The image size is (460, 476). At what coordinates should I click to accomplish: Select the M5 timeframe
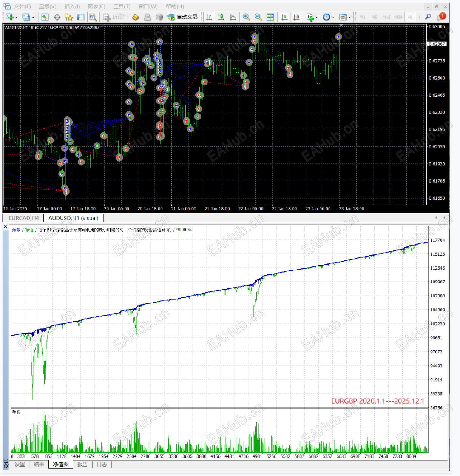tap(374, 17)
